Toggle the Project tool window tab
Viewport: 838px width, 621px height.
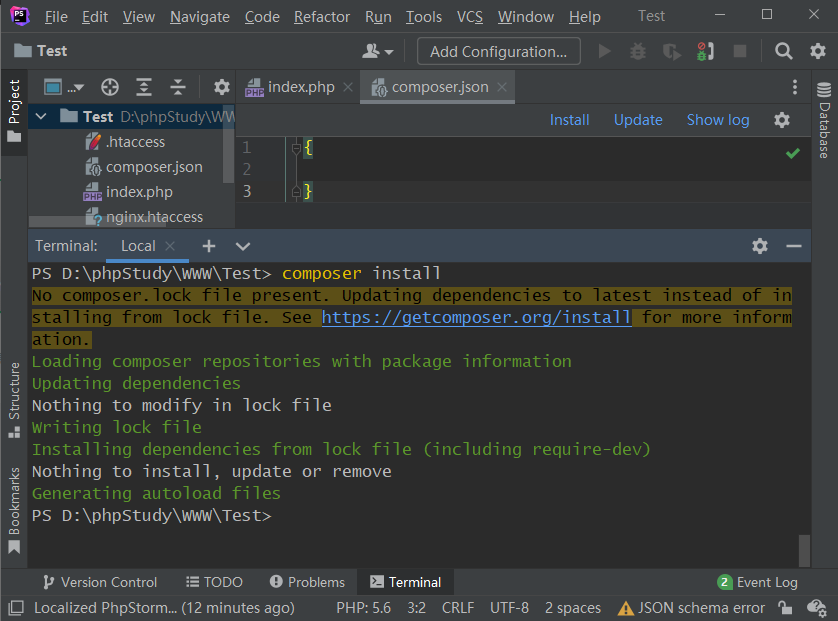click(14, 111)
